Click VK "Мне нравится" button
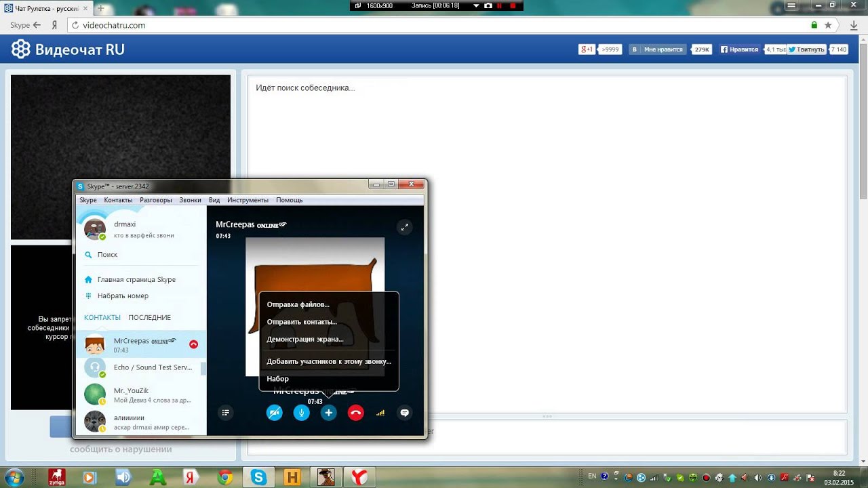The width and height of the screenshot is (868, 488). tap(658, 49)
